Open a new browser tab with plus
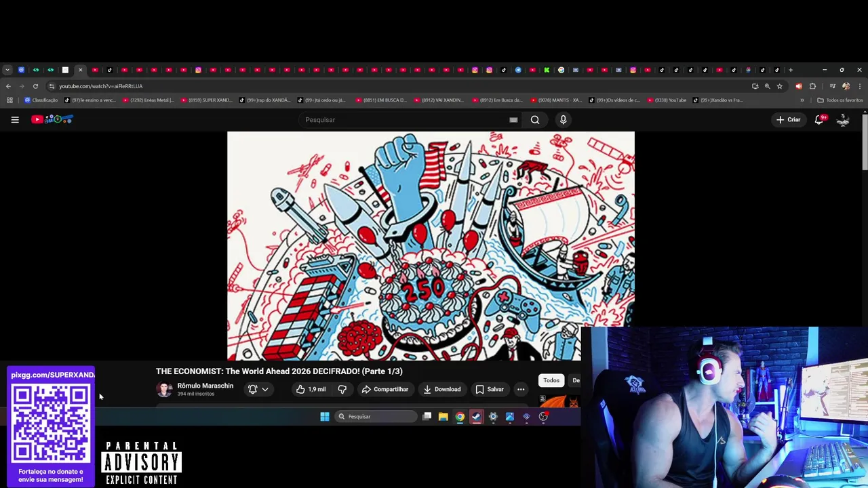This screenshot has width=868, height=488. click(x=791, y=70)
